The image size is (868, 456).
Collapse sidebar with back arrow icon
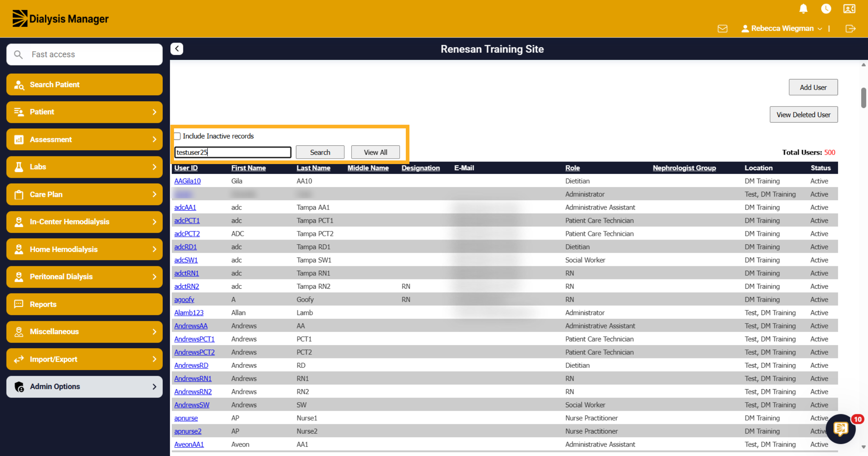177,49
